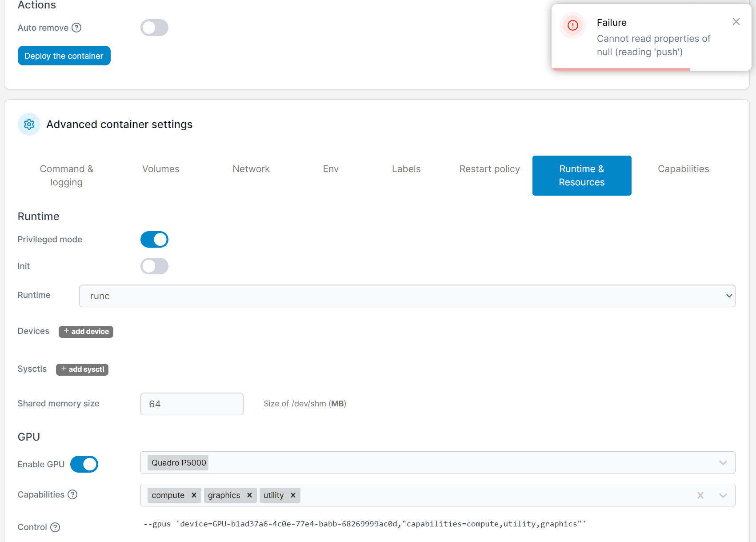Clear all selected GPU capabilities
756x542 pixels.
click(700, 495)
